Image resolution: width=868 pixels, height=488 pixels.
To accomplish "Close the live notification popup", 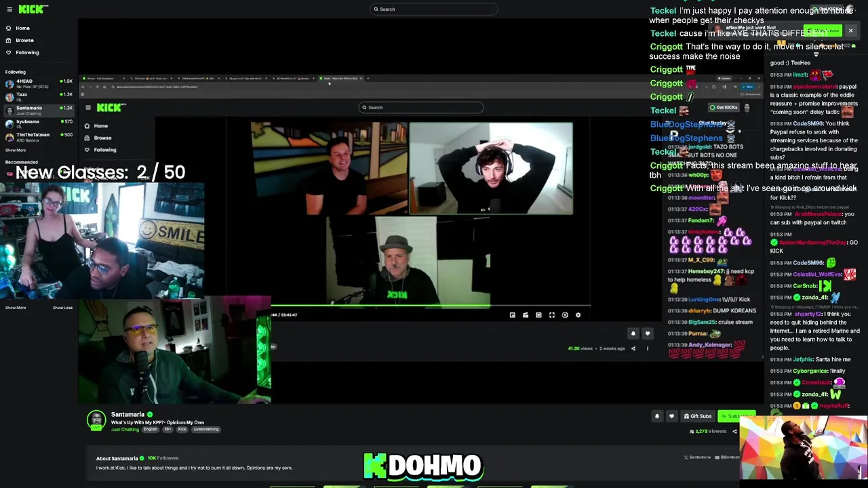I will pyautogui.click(x=850, y=30).
